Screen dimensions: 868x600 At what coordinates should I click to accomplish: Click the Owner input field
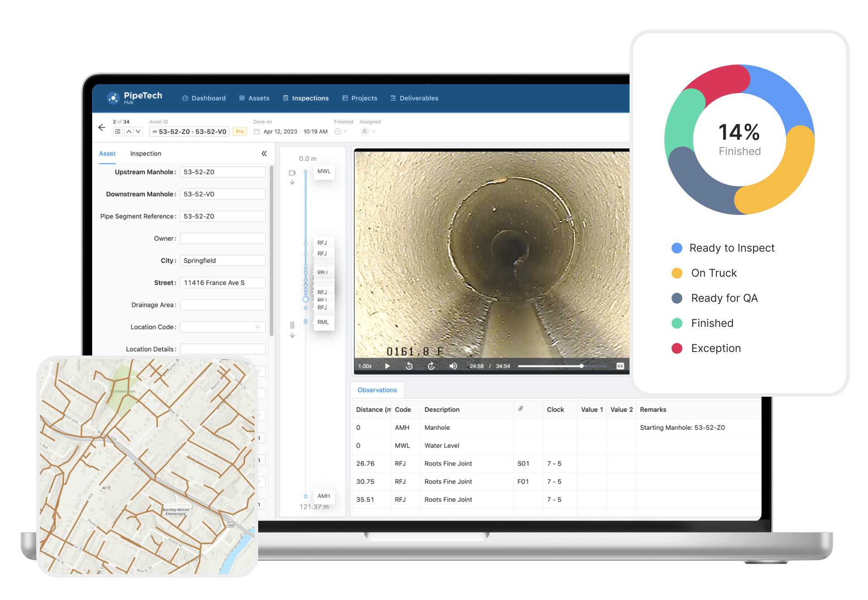(x=222, y=239)
